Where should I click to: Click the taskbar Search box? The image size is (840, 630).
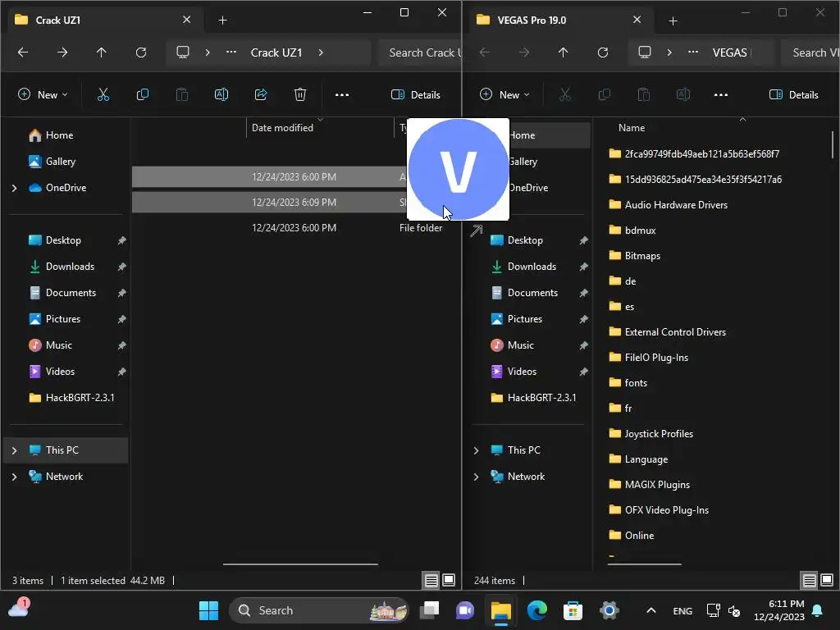coord(319,610)
